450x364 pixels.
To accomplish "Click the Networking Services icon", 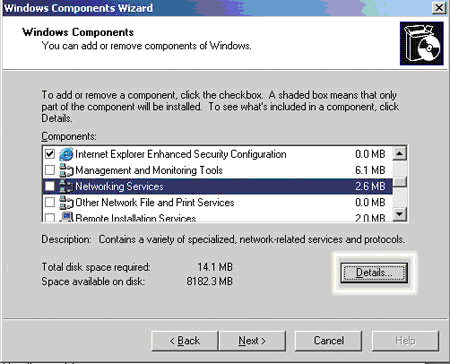I will coord(66,186).
